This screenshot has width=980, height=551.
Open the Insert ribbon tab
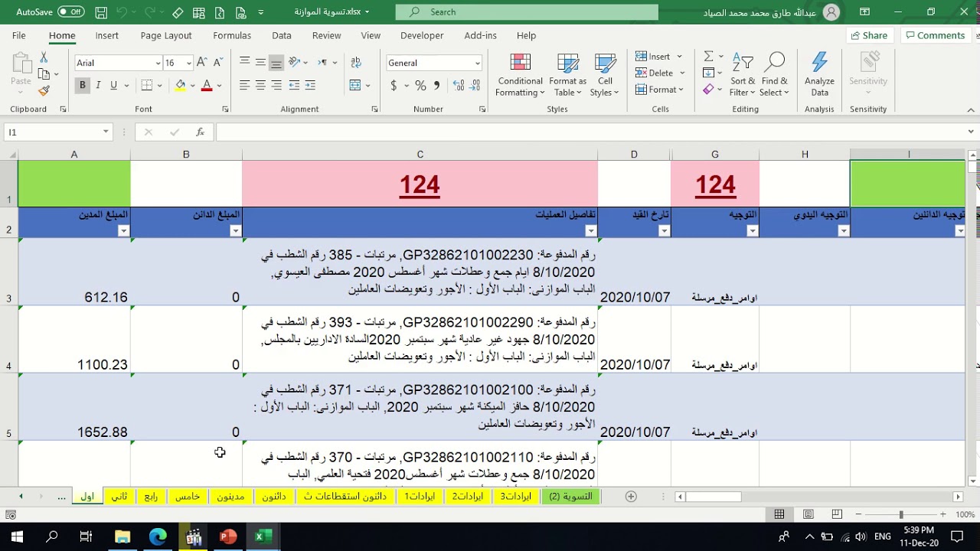point(107,35)
